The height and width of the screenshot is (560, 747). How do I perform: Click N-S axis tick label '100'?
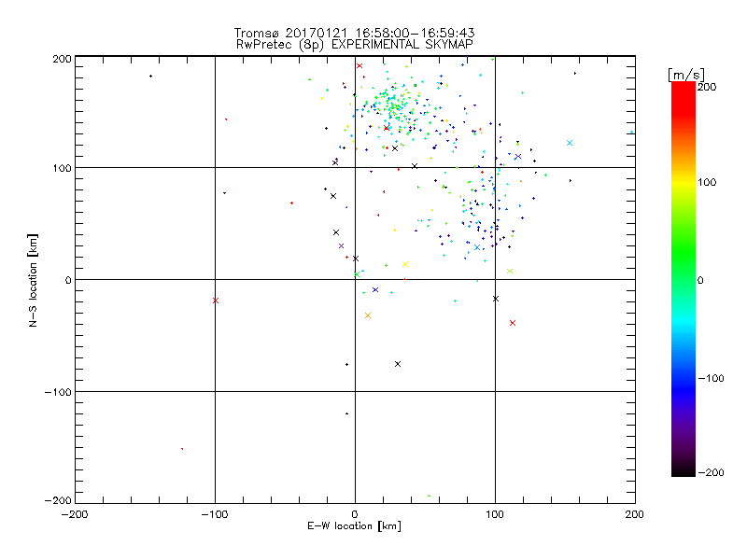[x=62, y=168]
